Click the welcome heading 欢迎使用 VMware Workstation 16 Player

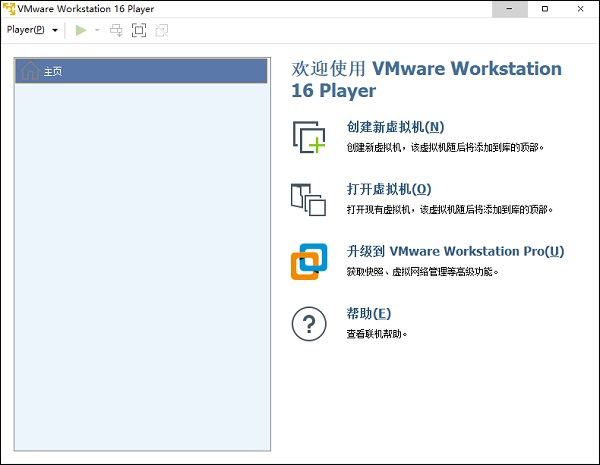(426, 80)
